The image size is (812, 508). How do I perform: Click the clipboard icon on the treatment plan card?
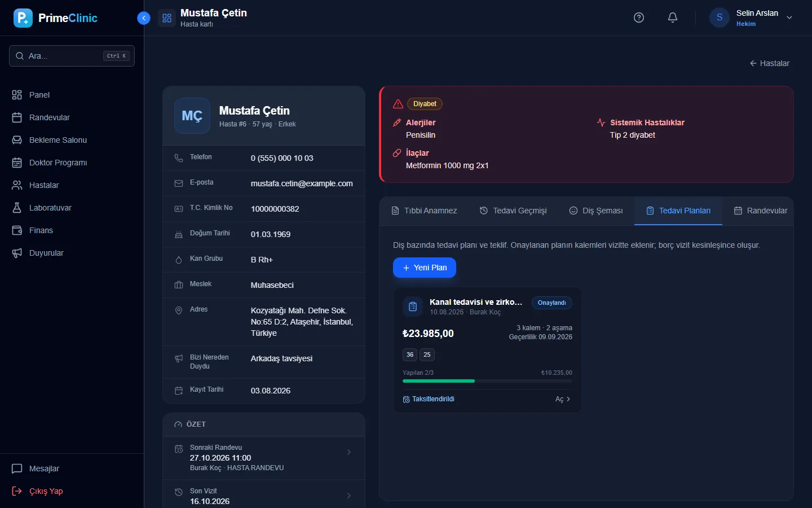tap(413, 306)
